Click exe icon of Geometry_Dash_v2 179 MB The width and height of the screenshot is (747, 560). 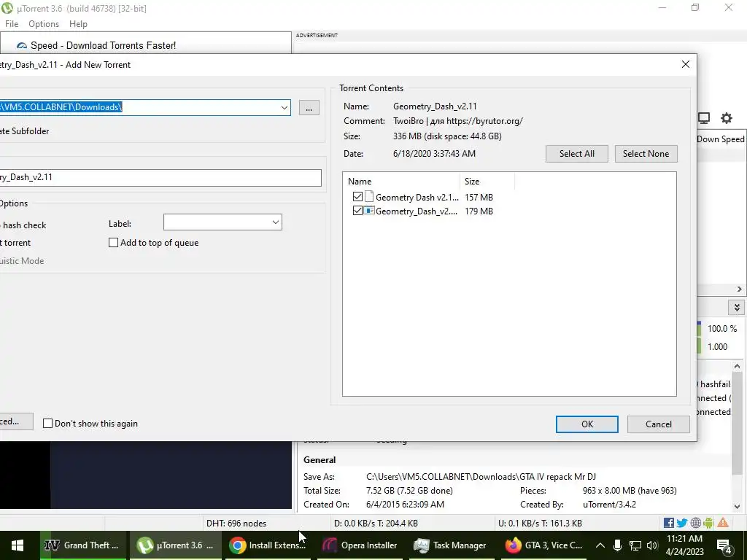(369, 211)
